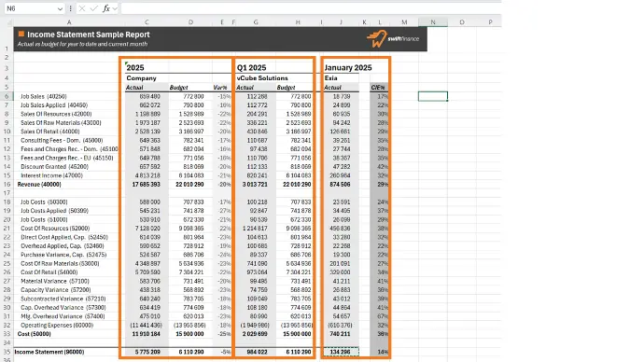Click the 'Job Costs (50300)' row label
This screenshot has height=362, width=644.
(44, 202)
